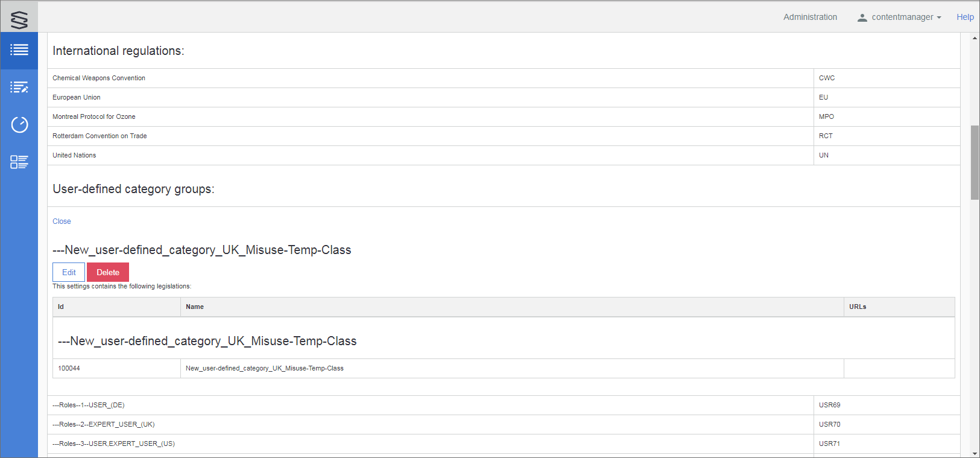Select the Montreal Protocol for Ozone row
Image resolution: width=980 pixels, height=458 pixels.
pos(94,116)
